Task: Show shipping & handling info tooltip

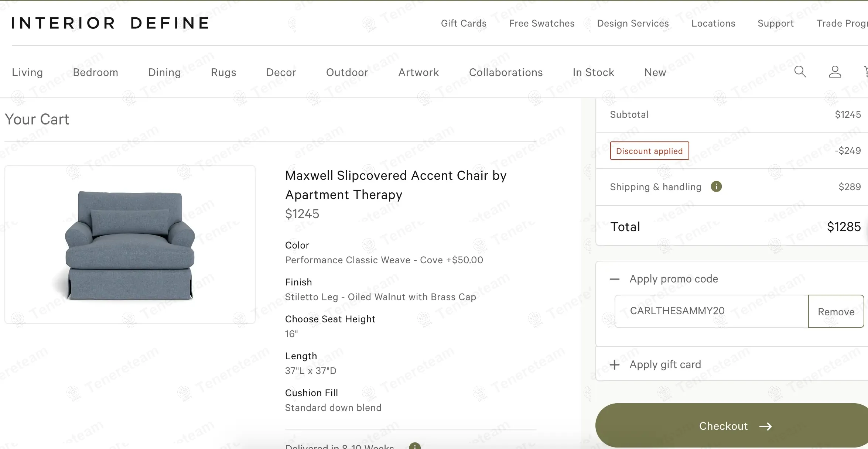Action: [716, 186]
